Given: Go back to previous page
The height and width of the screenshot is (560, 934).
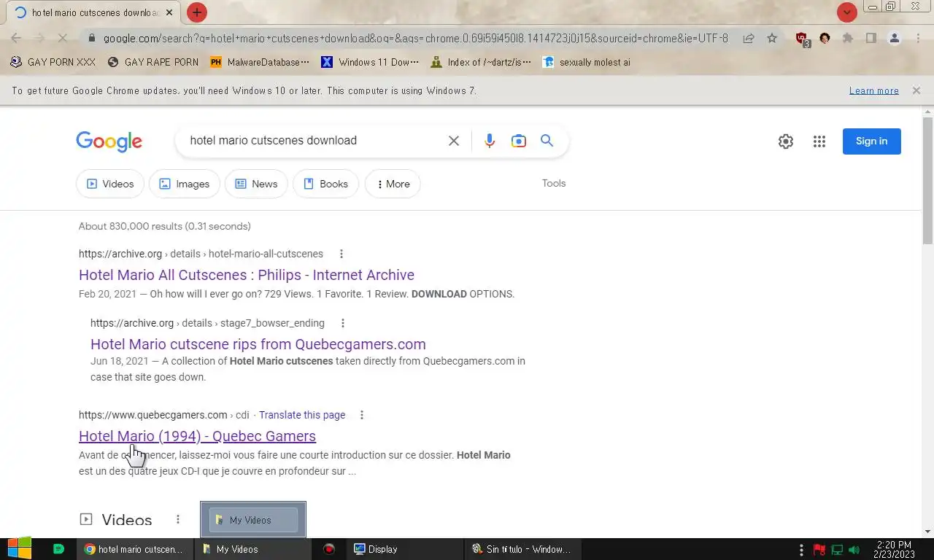Looking at the screenshot, I should click(x=16, y=39).
